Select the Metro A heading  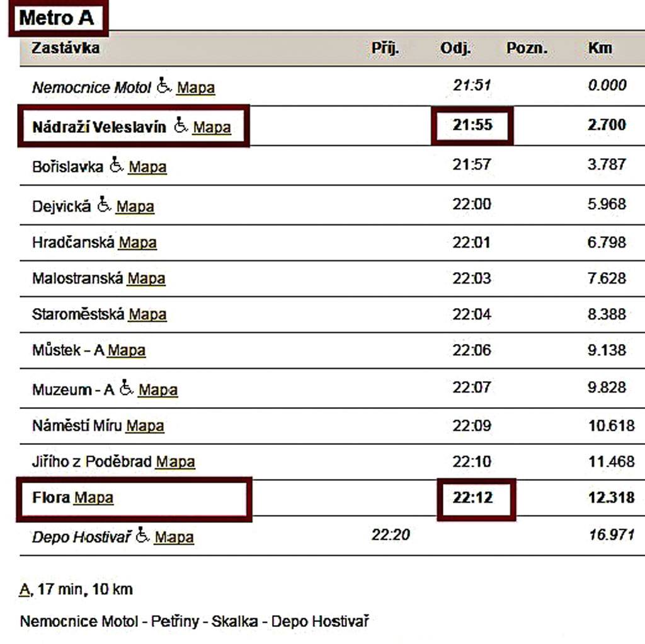click(57, 18)
